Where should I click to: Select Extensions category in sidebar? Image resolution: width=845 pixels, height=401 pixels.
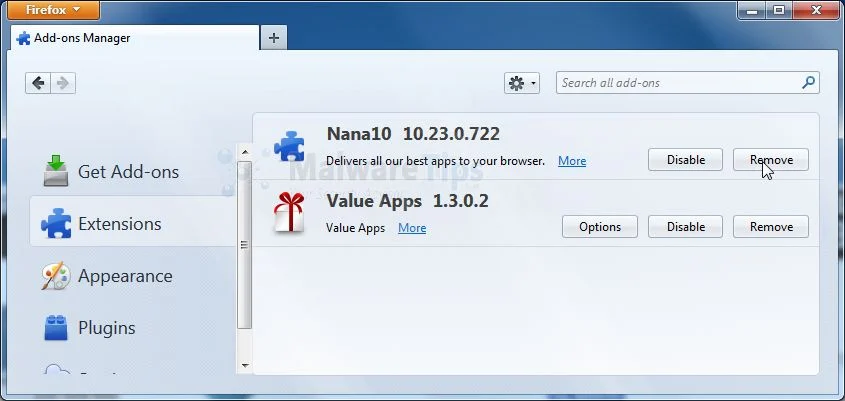(x=133, y=224)
